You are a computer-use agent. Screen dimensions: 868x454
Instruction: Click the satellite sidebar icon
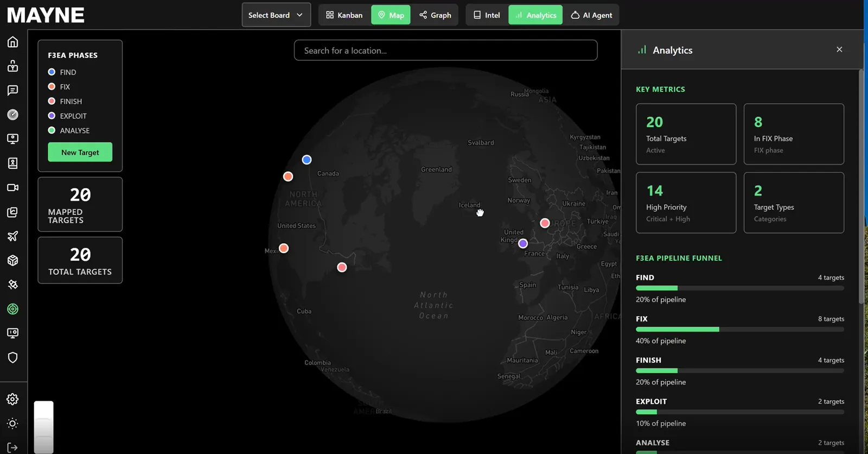click(x=12, y=285)
